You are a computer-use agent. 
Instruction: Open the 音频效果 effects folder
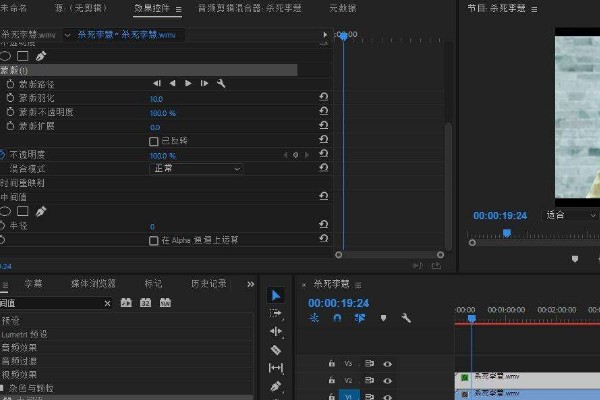25,347
